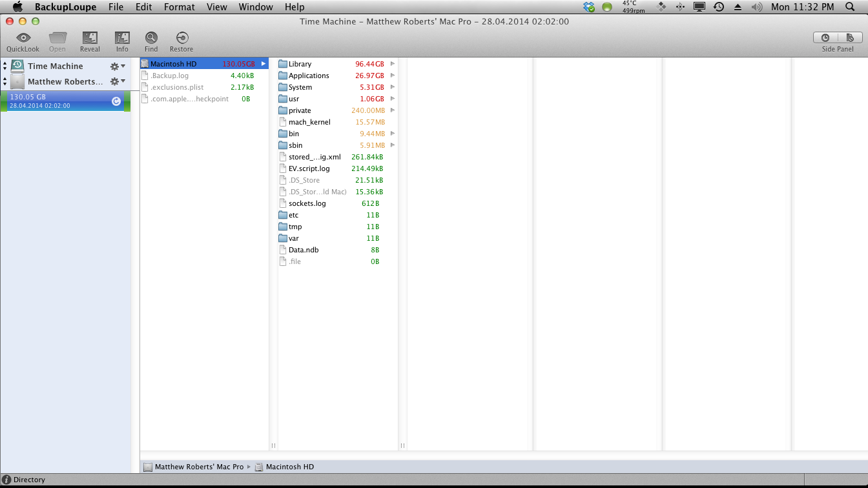This screenshot has height=488, width=868.
Task: Click the 96.44GB size value
Action: pos(369,64)
